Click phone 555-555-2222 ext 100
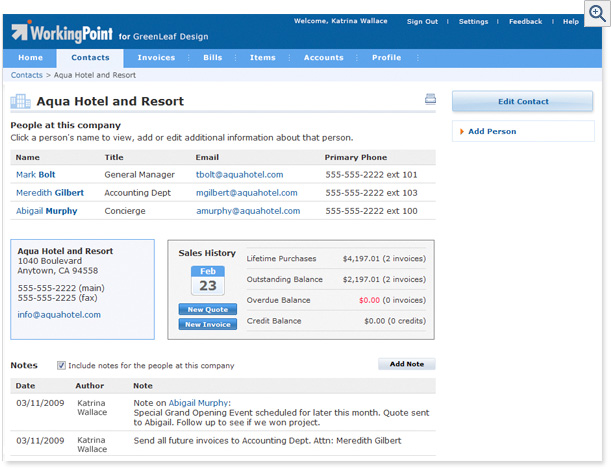Image resolution: width=611 pixels, height=469 pixels. point(371,211)
